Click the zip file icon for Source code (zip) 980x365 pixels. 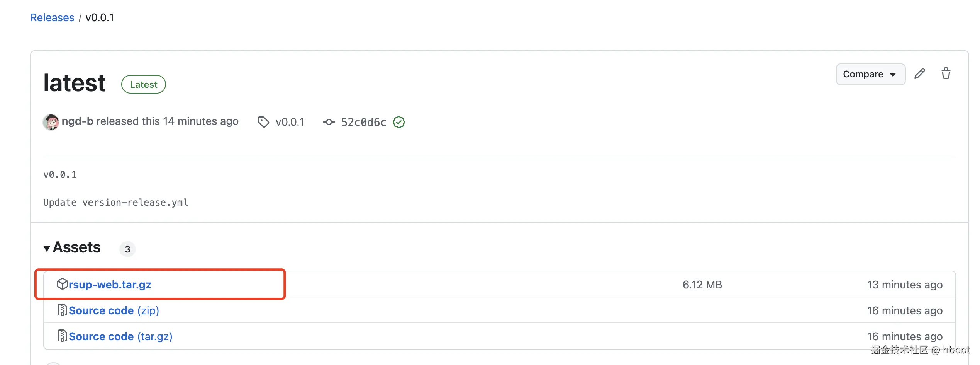[x=62, y=310]
